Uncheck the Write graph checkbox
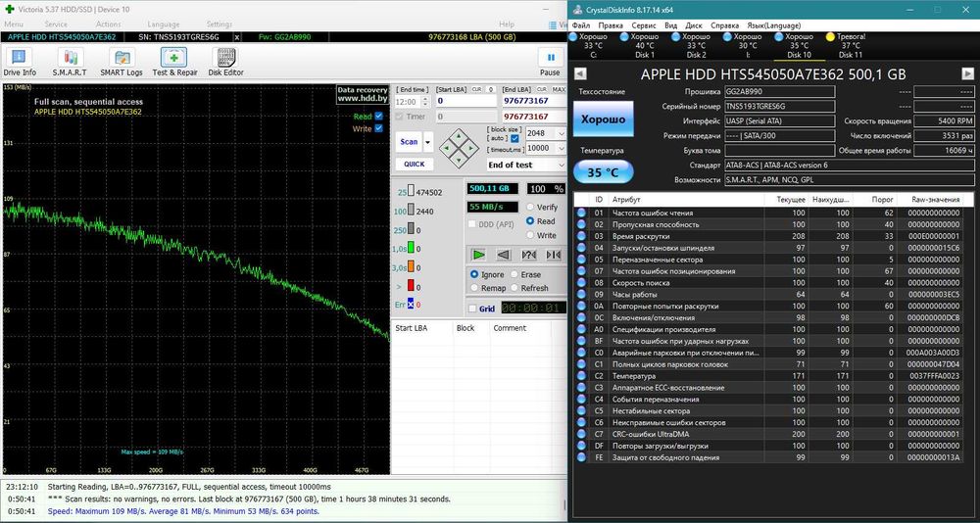 pyautogui.click(x=378, y=128)
